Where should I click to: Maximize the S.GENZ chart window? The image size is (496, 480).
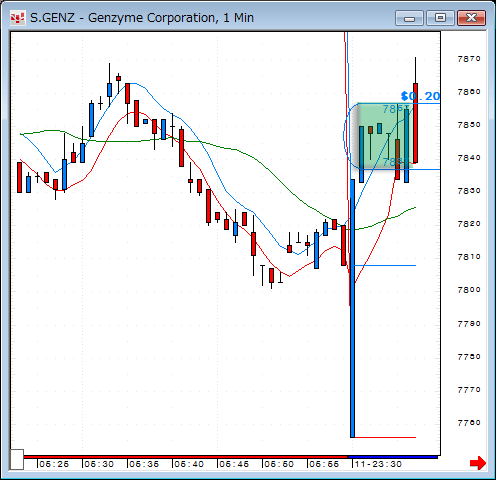pos(440,18)
